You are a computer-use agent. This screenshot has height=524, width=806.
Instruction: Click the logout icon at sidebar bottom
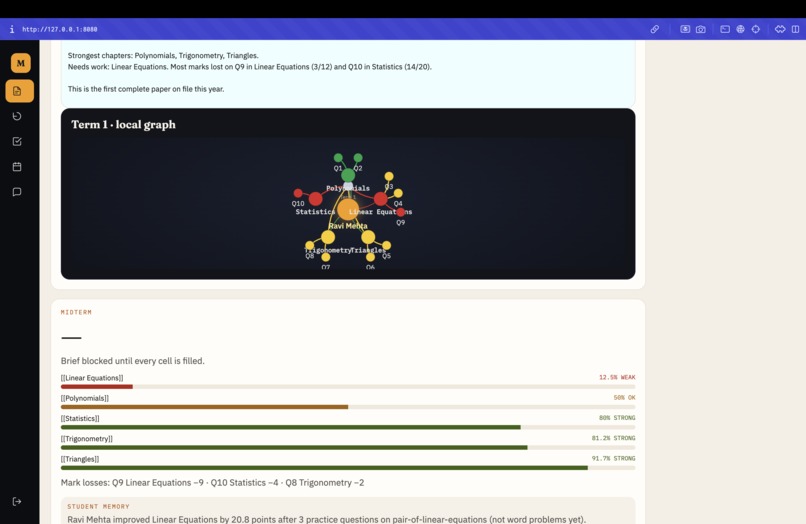[17, 501]
